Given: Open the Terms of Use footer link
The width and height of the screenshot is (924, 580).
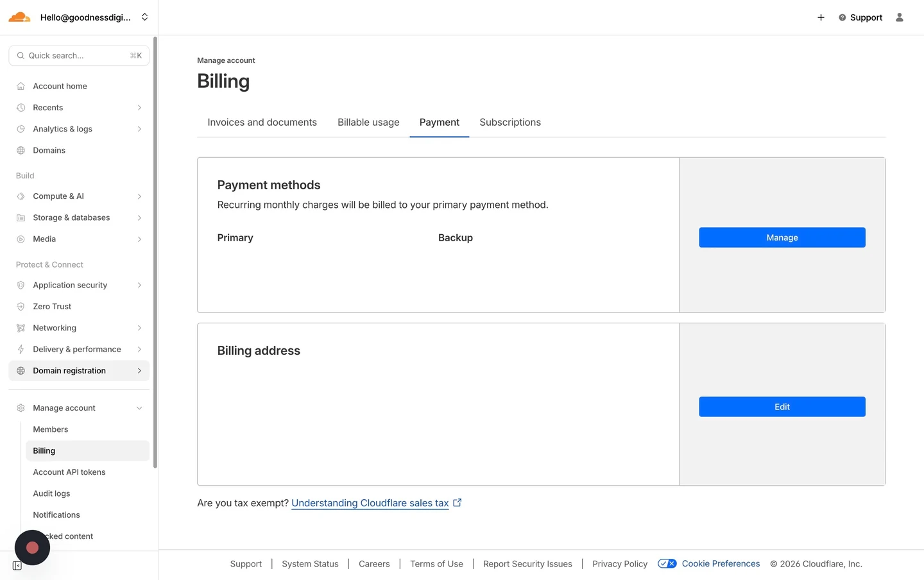Looking at the screenshot, I should (x=436, y=564).
